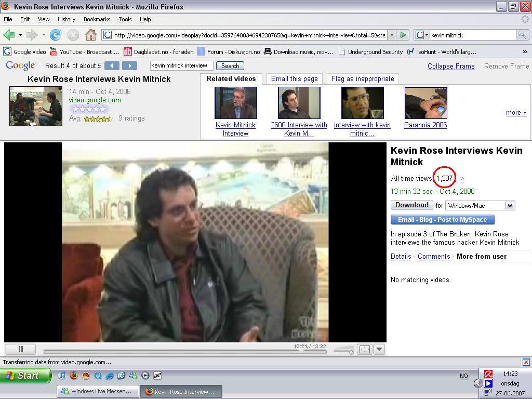Go to the next search result arrow
This screenshot has height=399, width=532.
click(129, 66)
